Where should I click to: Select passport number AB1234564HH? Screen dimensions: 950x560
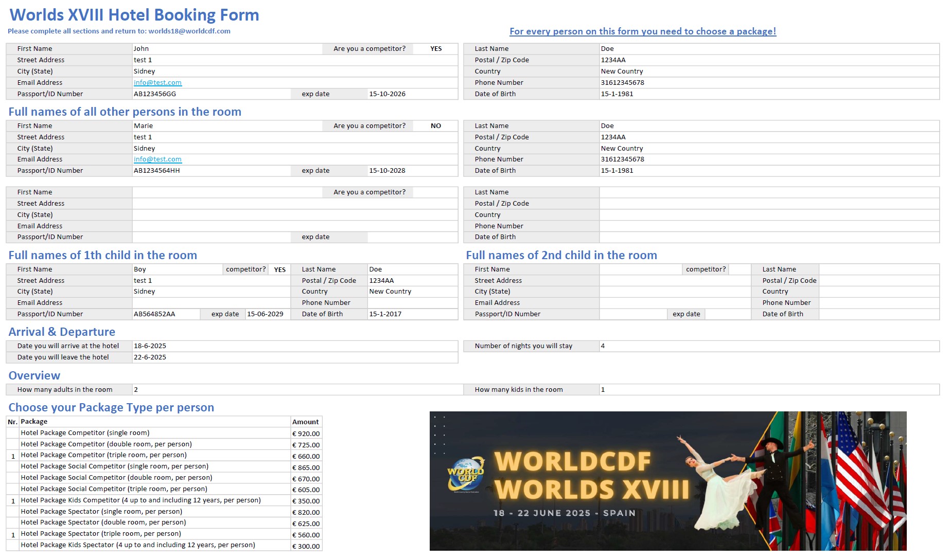point(211,171)
